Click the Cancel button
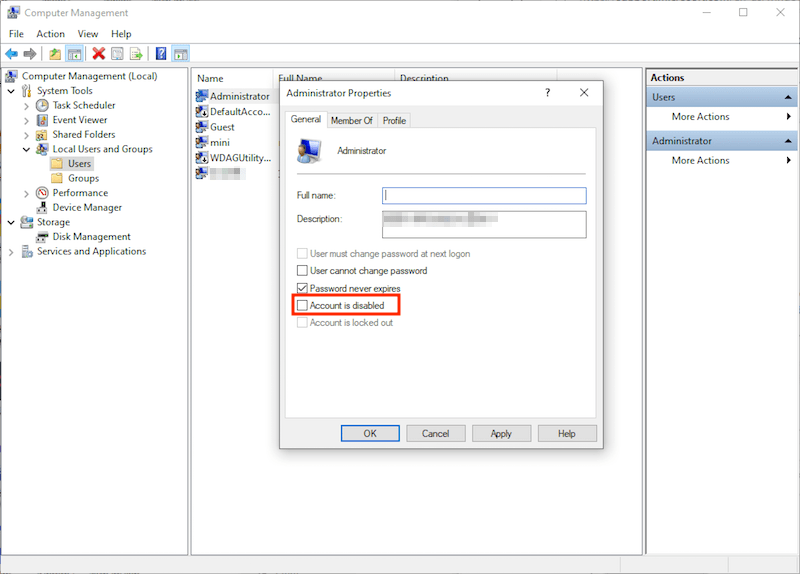The image size is (800, 574). (x=435, y=433)
